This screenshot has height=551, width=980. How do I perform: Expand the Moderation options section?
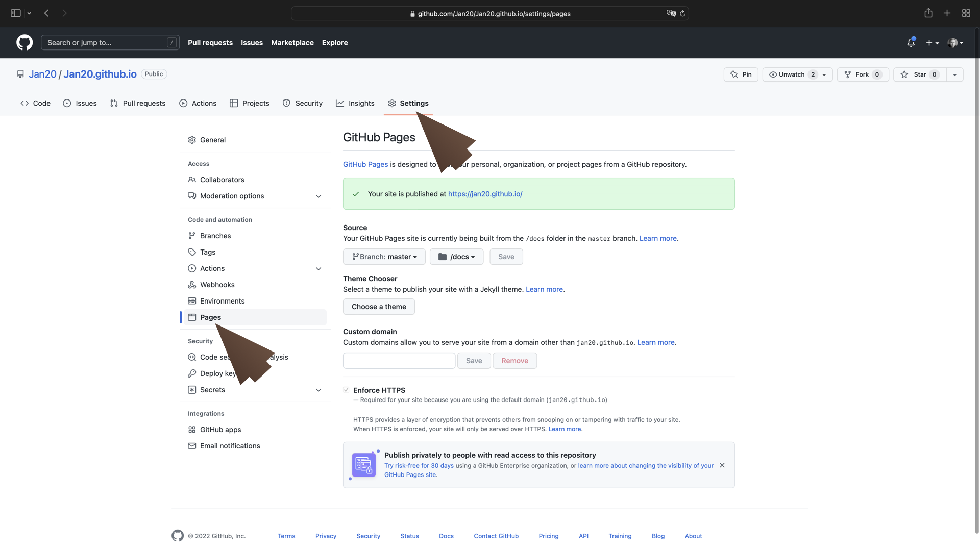pos(318,196)
